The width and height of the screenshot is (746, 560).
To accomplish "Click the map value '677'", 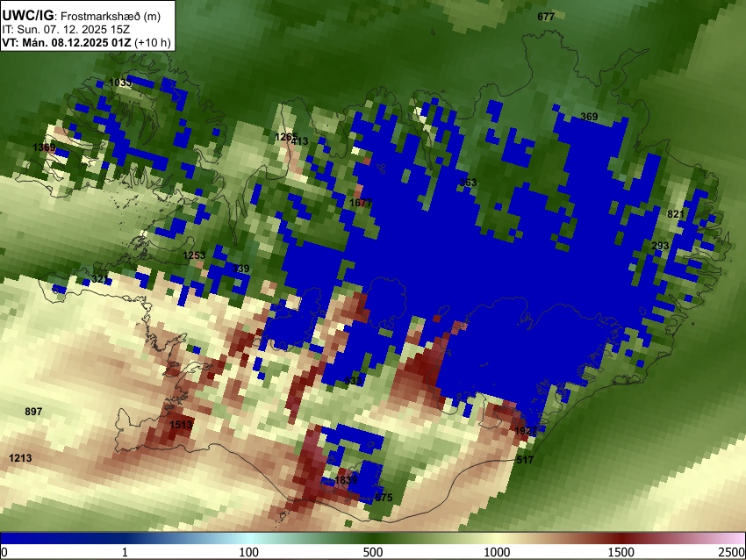I will coord(546,17).
